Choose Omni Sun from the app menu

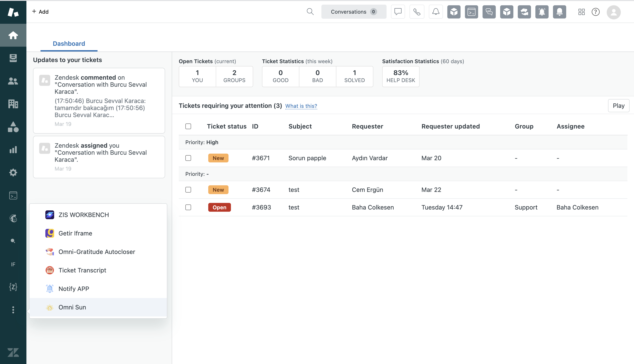pyautogui.click(x=98, y=307)
